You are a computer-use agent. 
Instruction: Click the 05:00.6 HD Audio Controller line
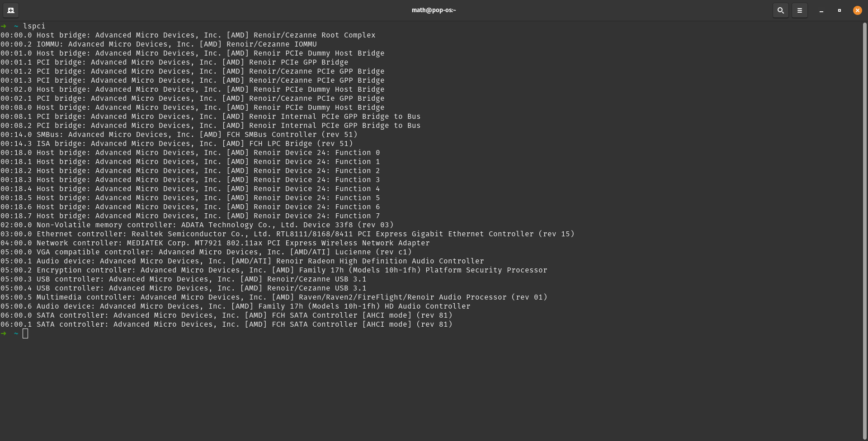point(236,306)
